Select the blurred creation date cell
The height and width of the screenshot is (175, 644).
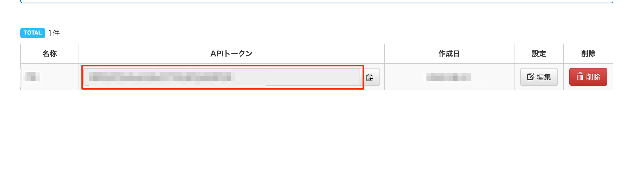point(449,77)
